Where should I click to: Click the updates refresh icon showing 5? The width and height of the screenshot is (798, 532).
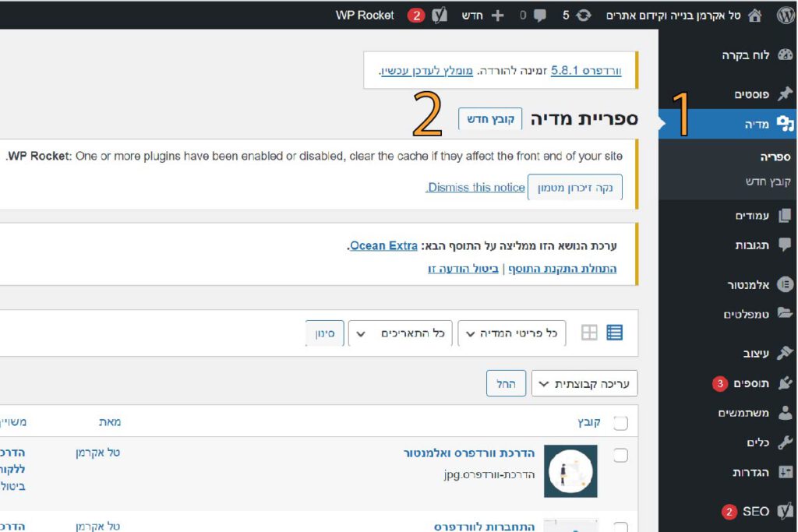click(x=583, y=16)
